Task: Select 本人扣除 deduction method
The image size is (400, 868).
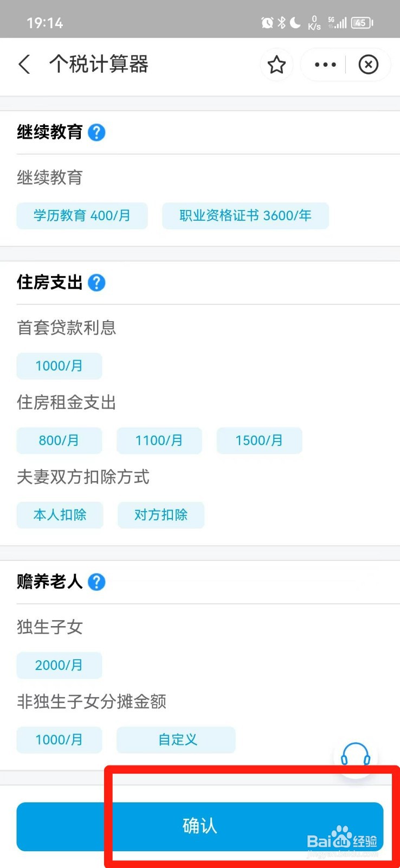Action: pos(60,515)
